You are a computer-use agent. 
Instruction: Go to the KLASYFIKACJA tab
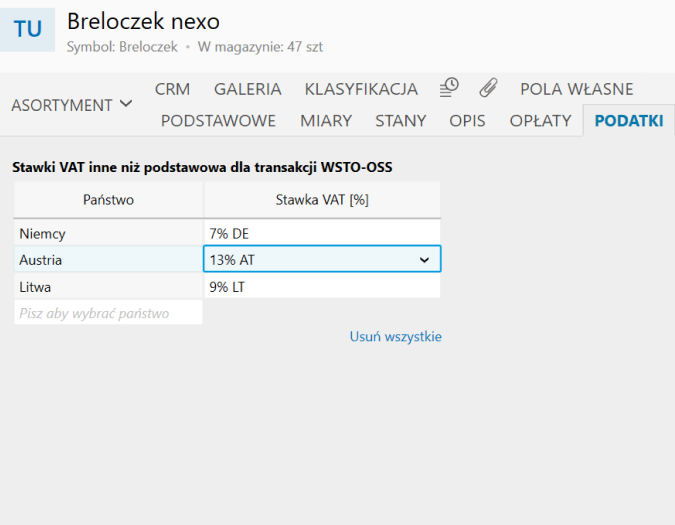tap(360, 89)
